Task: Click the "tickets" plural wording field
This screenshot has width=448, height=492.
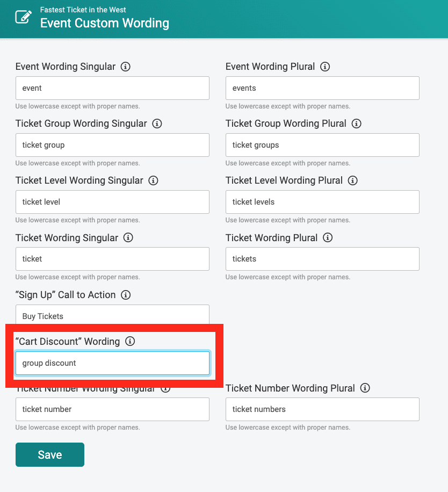Action: [322, 259]
